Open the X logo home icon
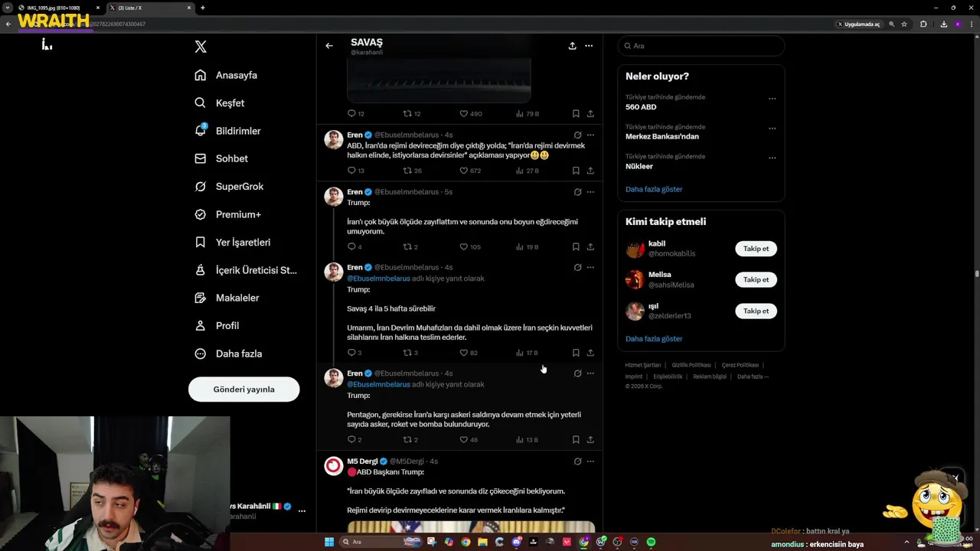Screen dimensions: 980x551 201,47
